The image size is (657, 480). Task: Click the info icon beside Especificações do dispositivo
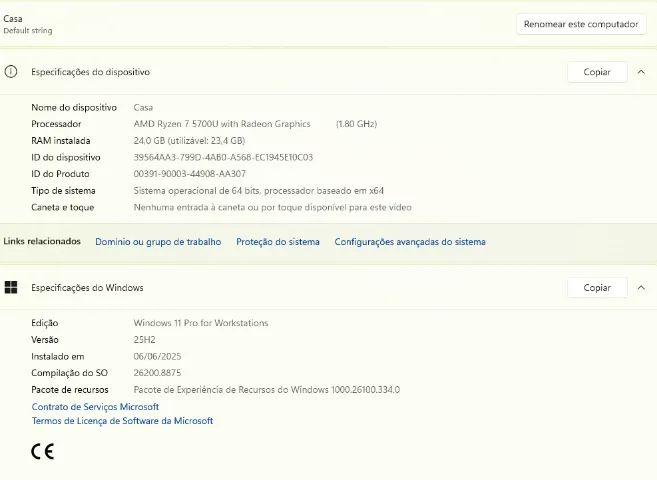[x=11, y=72]
